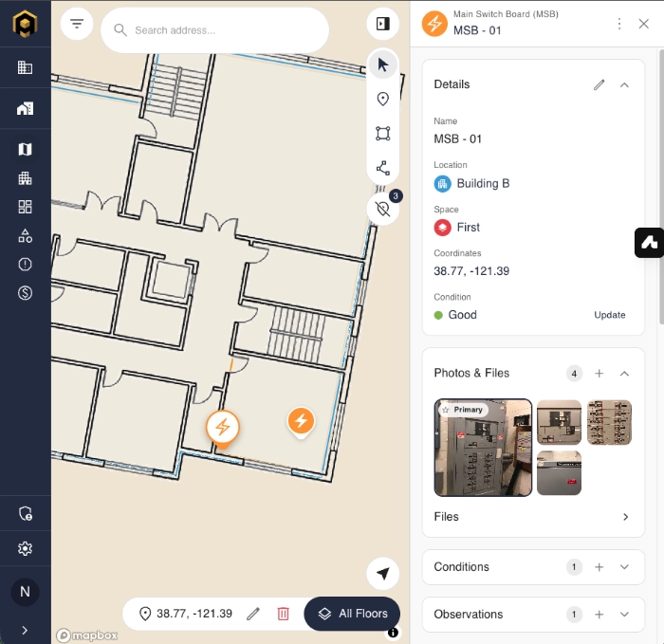This screenshot has height=644, width=664.
Task: Expand the Conditions section
Action: click(624, 567)
